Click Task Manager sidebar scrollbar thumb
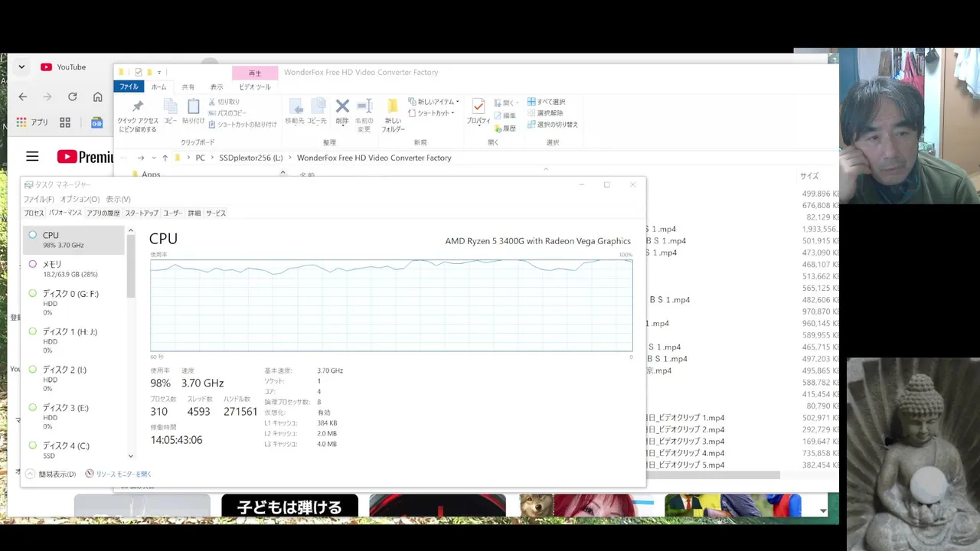Screen dimensions: 980x551 click(x=130, y=267)
